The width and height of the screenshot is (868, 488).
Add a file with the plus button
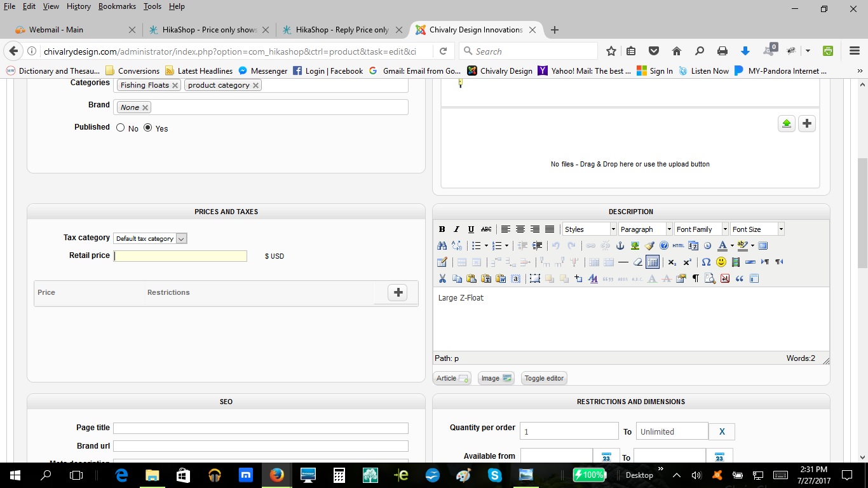pos(807,123)
